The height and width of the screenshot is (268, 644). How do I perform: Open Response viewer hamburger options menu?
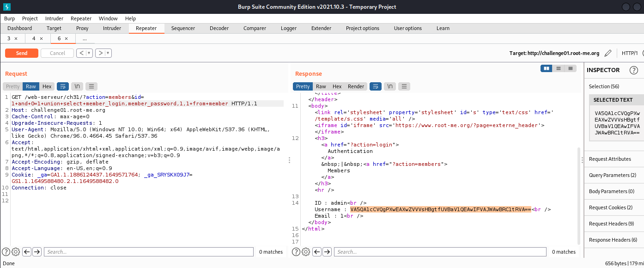tap(405, 86)
